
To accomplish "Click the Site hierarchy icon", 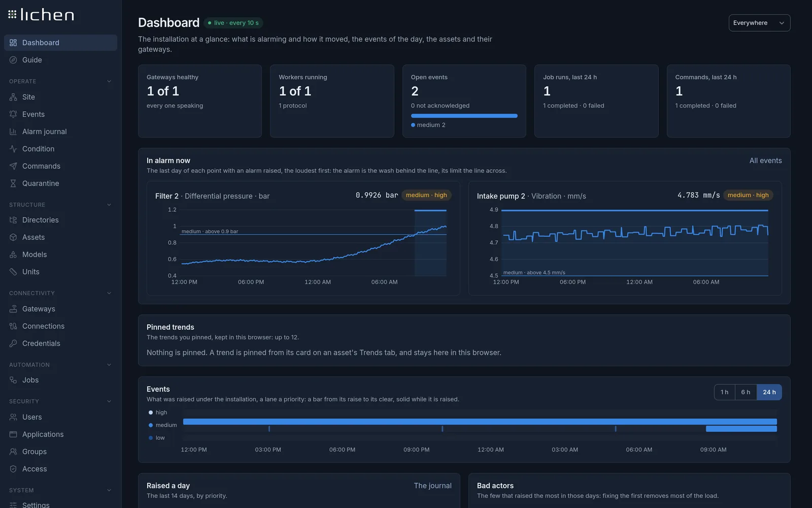I will coord(13,97).
